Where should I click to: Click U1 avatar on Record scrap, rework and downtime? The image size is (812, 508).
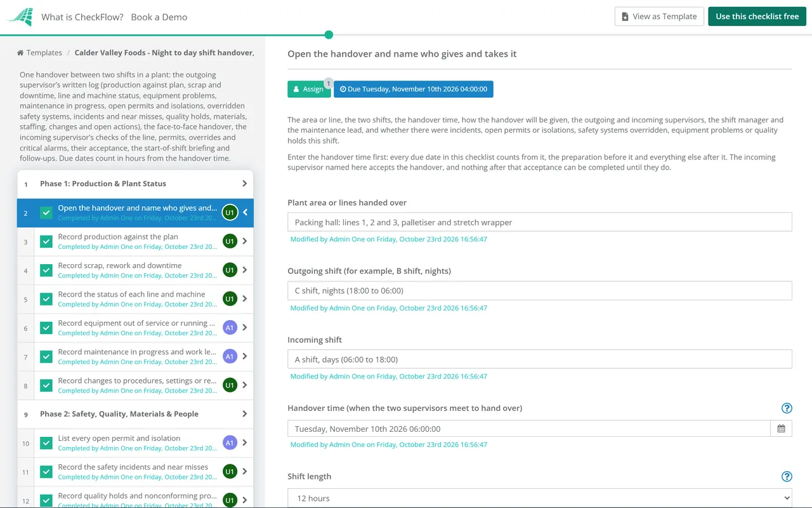click(230, 270)
